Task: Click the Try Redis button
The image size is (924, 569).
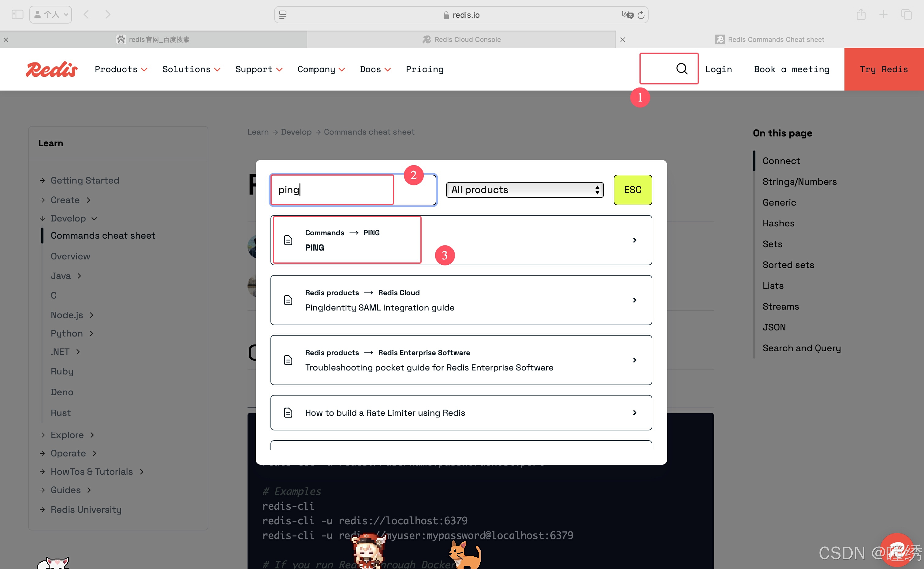Action: coord(883,69)
